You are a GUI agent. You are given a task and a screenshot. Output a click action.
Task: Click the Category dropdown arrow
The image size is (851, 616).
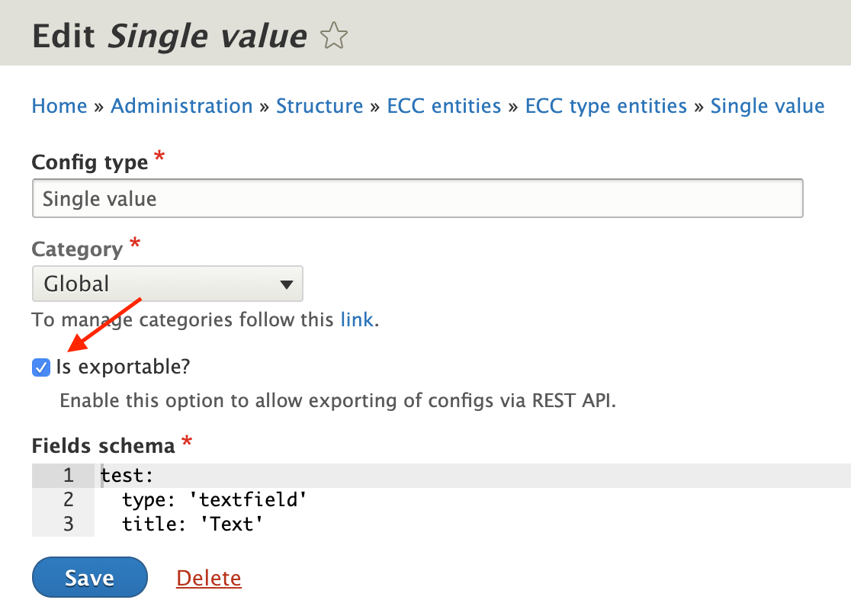click(286, 283)
